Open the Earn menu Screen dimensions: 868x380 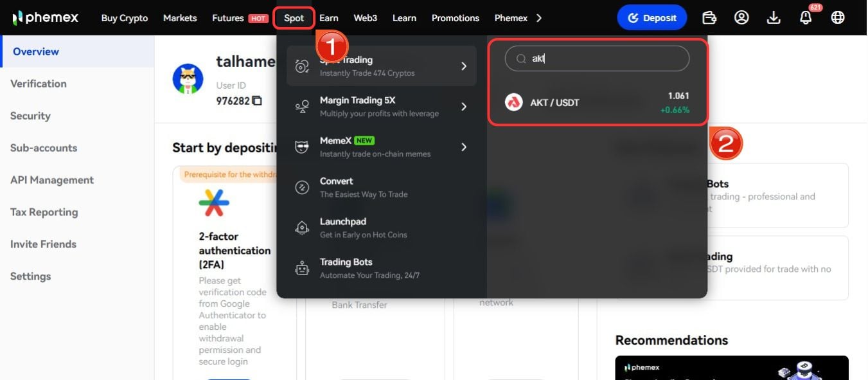coord(329,18)
